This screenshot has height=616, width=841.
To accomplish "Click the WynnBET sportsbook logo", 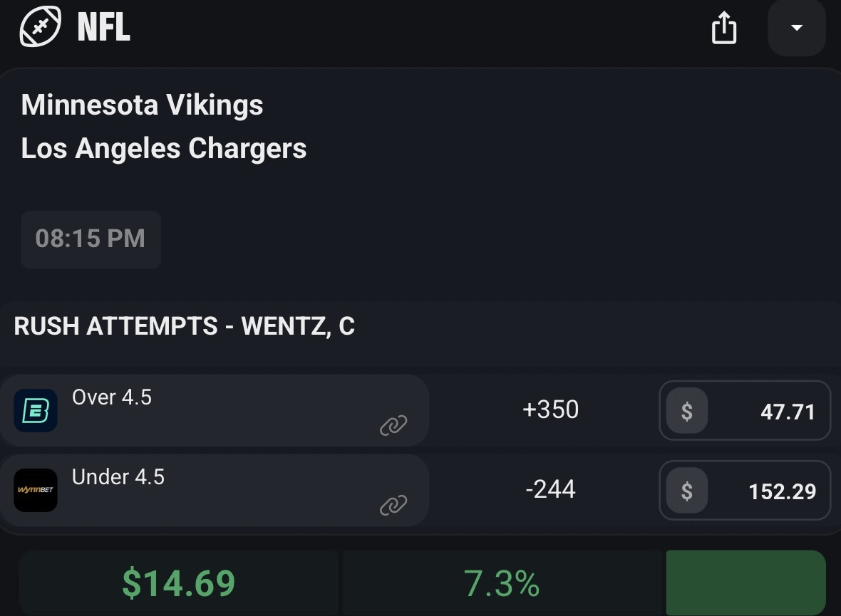I will click(x=36, y=490).
